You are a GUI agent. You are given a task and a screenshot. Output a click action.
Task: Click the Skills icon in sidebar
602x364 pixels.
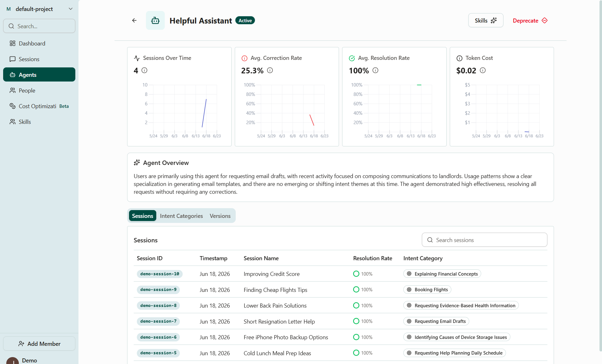click(x=13, y=122)
